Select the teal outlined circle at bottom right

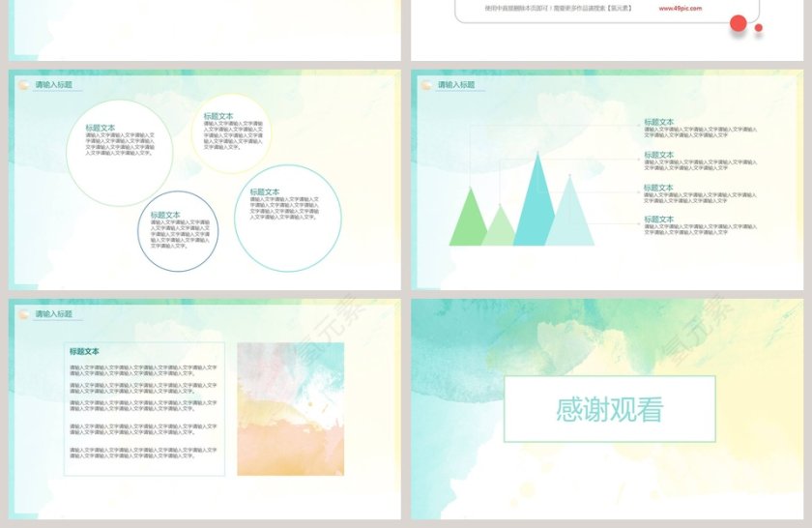coord(287,218)
